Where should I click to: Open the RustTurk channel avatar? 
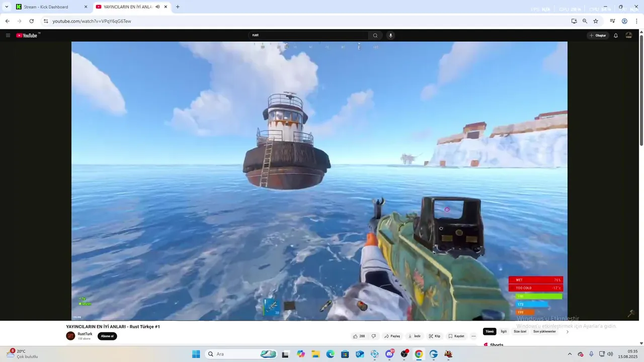pos(70,336)
